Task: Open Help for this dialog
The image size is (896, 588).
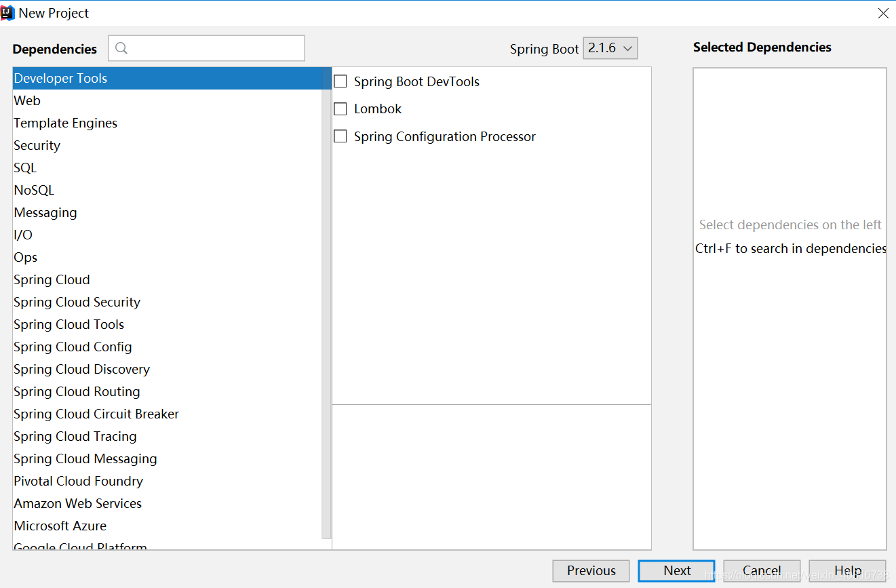Action: 847,570
